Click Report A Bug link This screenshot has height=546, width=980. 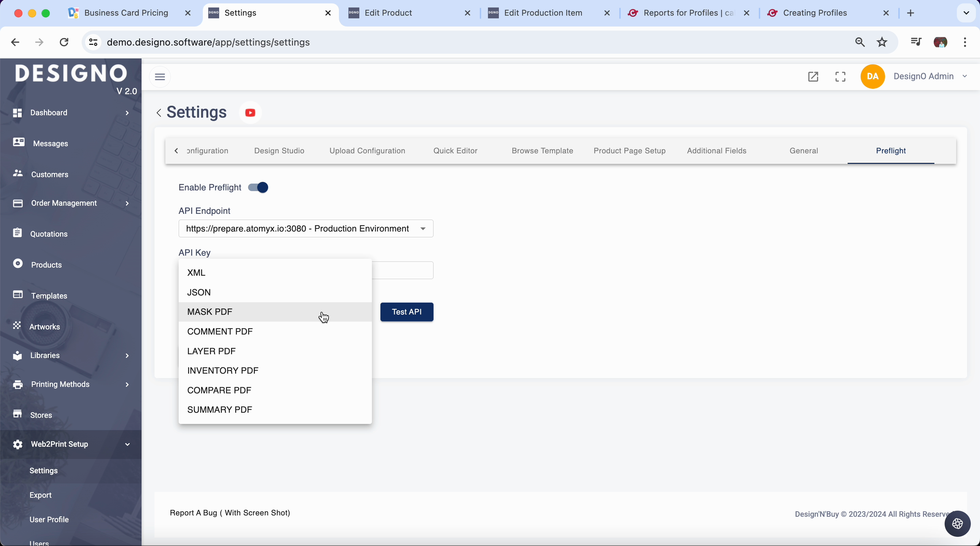click(x=230, y=513)
